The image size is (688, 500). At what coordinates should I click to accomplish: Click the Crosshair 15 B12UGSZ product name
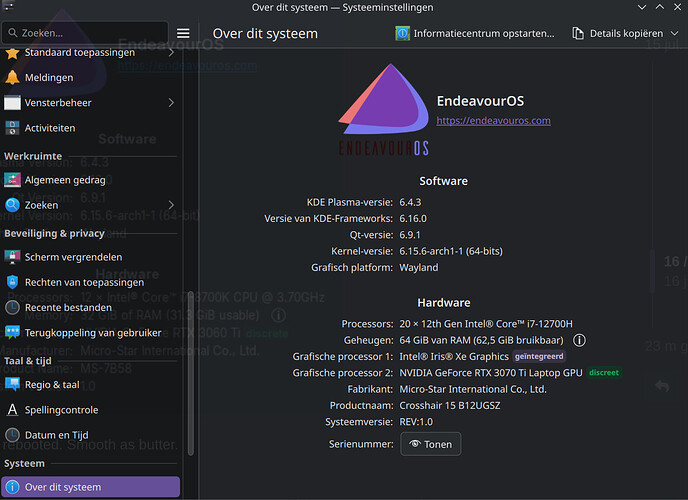[450, 406]
